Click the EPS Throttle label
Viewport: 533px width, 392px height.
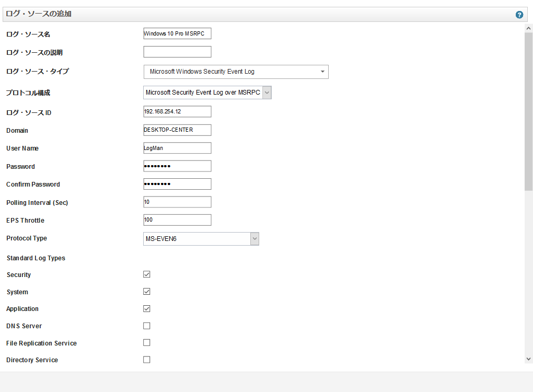pyautogui.click(x=25, y=221)
